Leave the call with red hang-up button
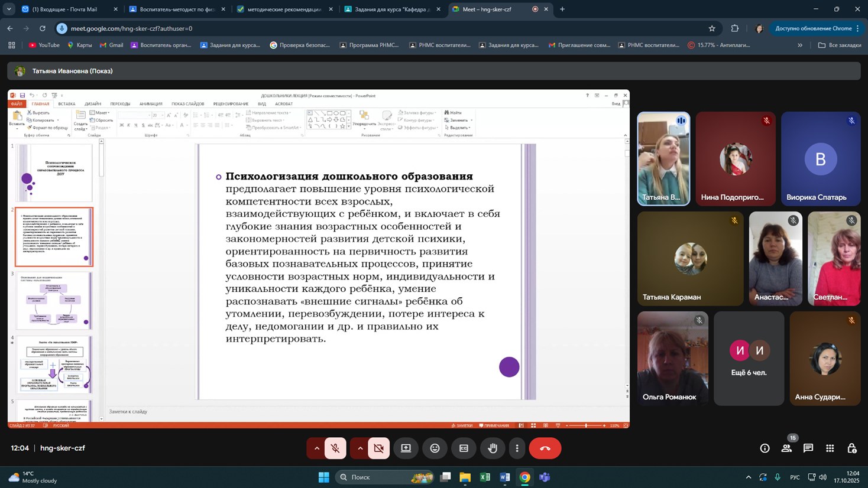868x488 pixels. (x=545, y=448)
